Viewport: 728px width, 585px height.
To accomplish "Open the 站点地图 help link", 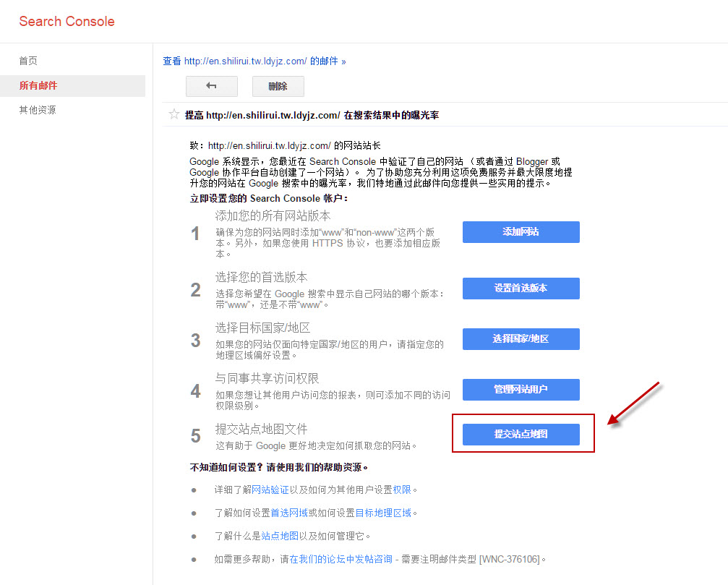I will [280, 536].
